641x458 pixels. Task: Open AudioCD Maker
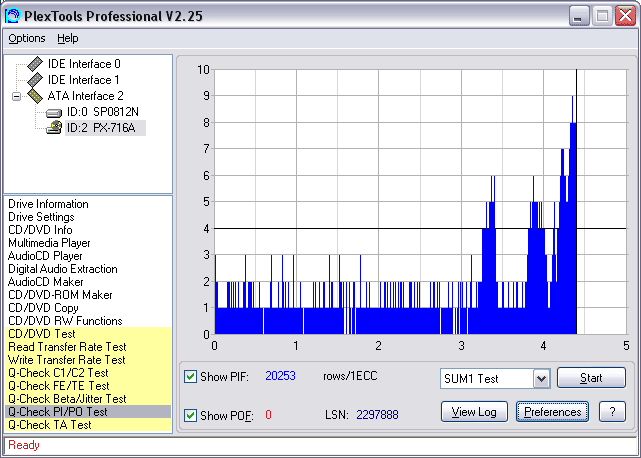click(x=45, y=282)
